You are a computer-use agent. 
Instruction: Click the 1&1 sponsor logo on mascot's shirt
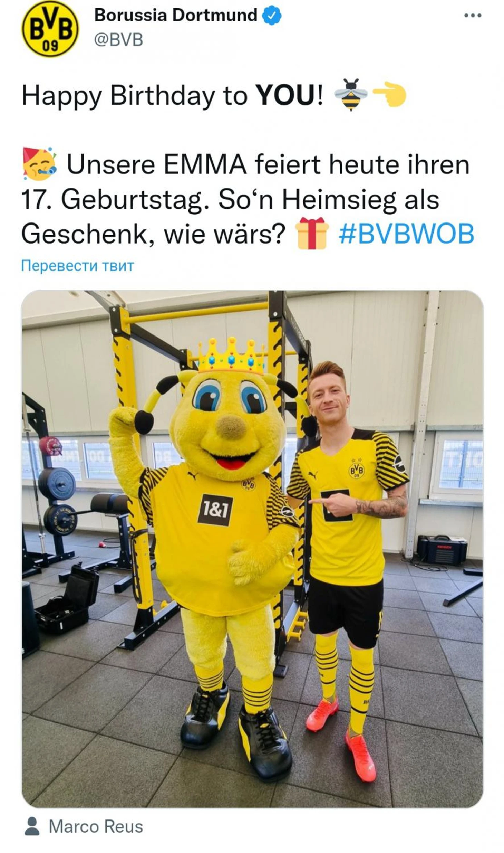(215, 510)
